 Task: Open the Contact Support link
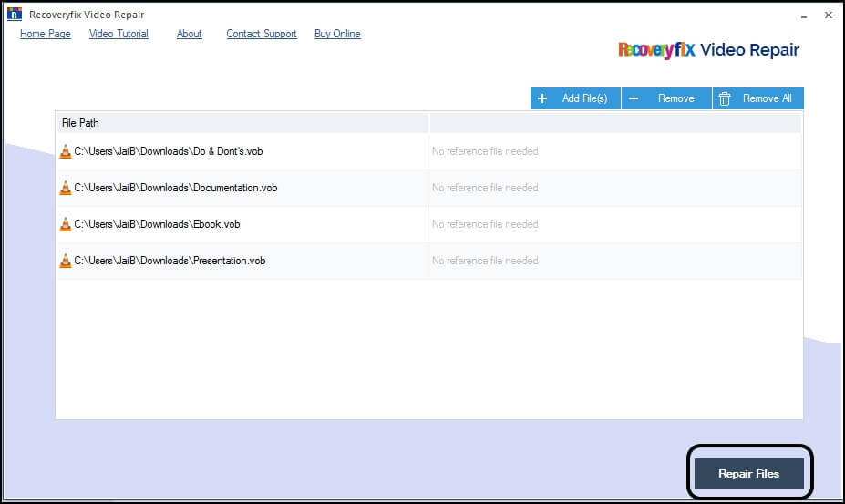(x=262, y=34)
